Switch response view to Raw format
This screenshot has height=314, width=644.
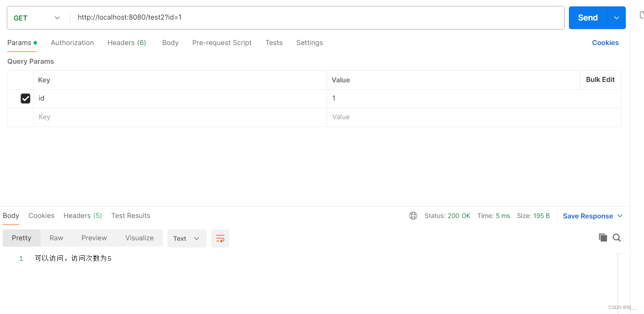coord(56,238)
